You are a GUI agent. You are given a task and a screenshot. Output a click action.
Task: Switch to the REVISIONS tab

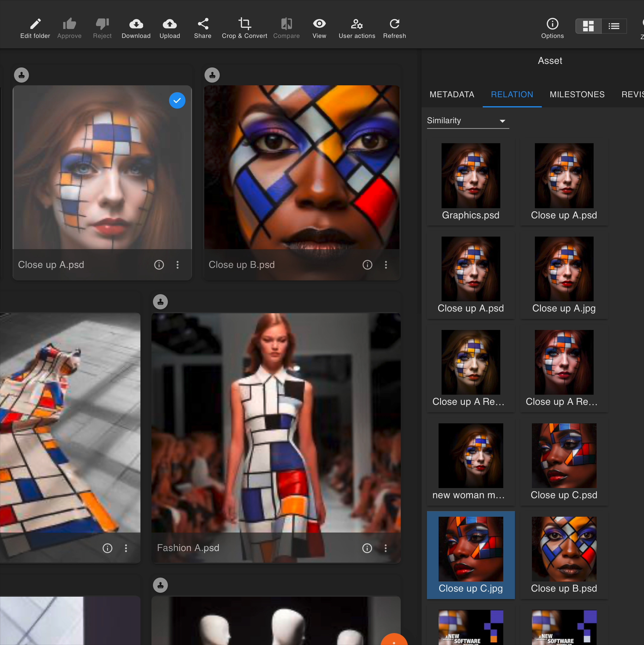coord(632,95)
